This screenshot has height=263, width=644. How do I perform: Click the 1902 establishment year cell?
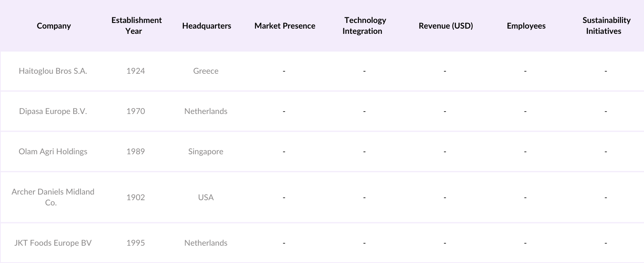point(136,197)
